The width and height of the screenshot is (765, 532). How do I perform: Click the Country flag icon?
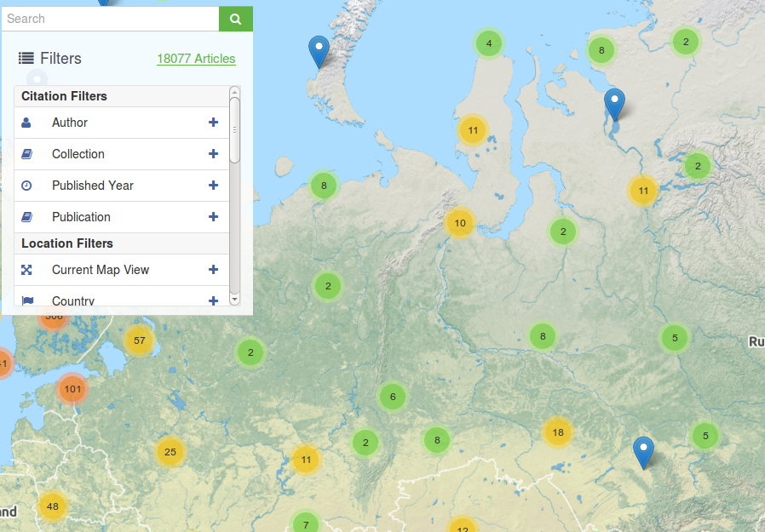pos(27,300)
